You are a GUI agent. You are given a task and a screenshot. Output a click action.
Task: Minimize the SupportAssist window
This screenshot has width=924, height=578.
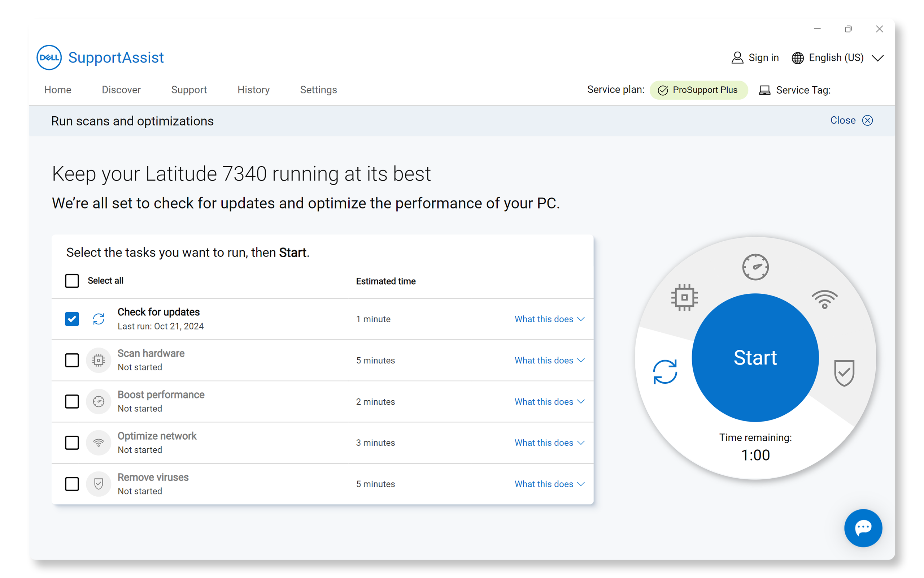(x=817, y=29)
